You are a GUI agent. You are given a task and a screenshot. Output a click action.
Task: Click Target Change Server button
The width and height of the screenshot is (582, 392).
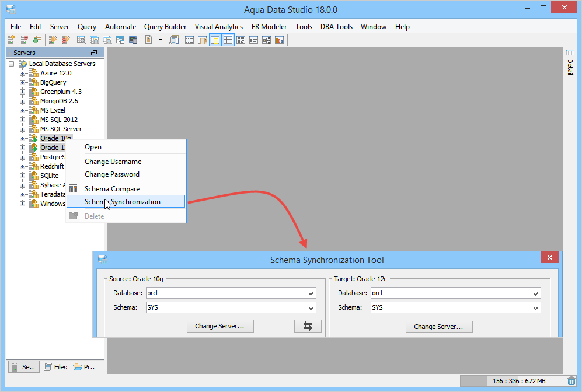(x=439, y=327)
